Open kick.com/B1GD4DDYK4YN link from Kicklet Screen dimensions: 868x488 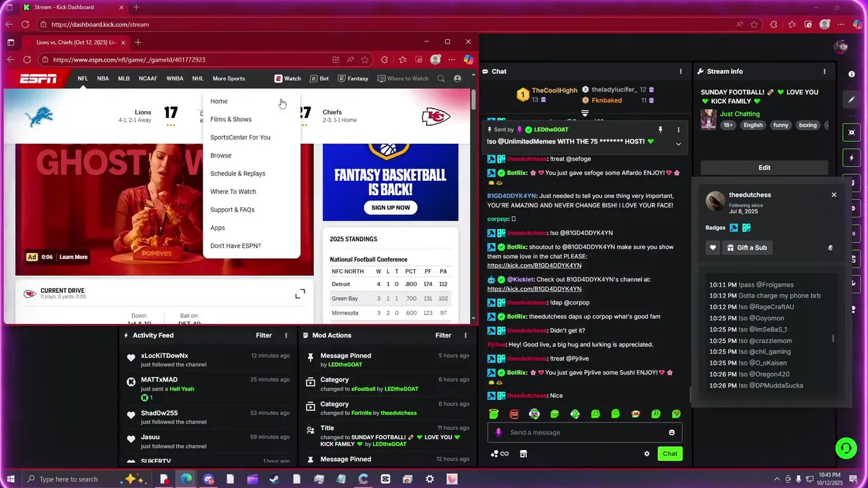(x=534, y=289)
